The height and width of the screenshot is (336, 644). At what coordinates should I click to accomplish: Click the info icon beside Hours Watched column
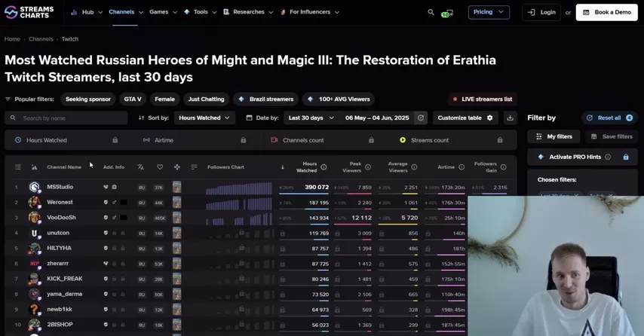coord(324,167)
